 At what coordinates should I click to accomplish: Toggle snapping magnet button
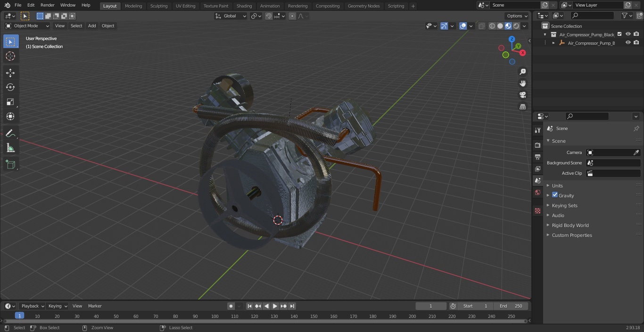[x=268, y=16]
